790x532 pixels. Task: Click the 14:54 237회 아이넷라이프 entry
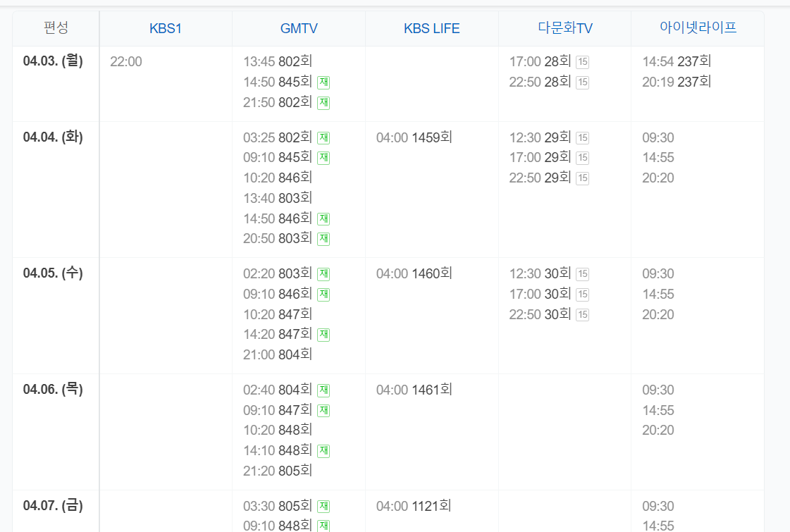coord(677,61)
